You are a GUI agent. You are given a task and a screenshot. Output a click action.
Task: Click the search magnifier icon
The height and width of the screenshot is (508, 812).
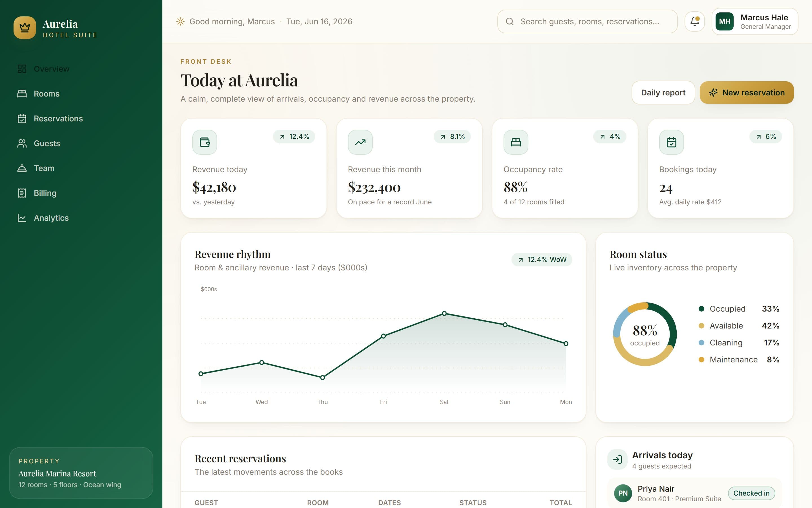coord(510,21)
